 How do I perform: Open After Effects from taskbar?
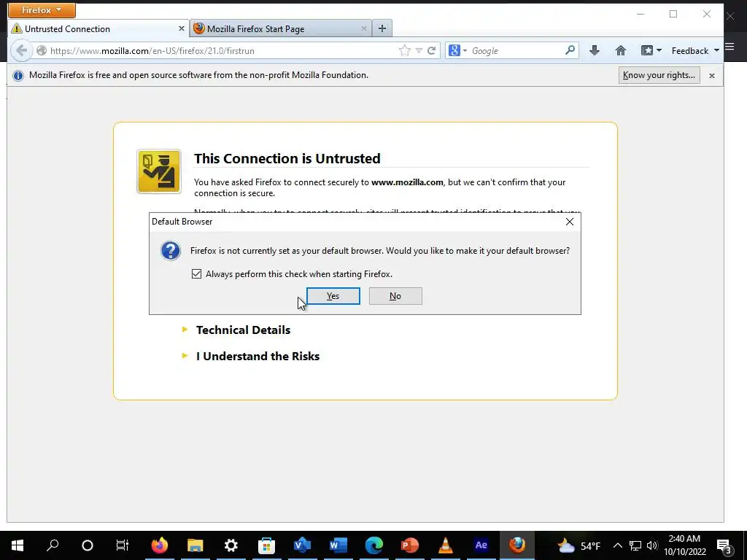click(481, 545)
